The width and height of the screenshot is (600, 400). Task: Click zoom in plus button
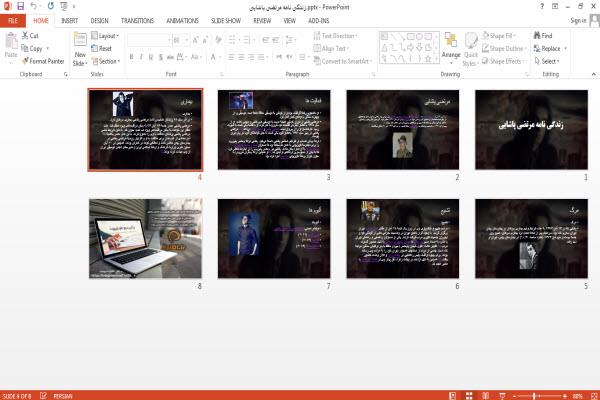565,396
